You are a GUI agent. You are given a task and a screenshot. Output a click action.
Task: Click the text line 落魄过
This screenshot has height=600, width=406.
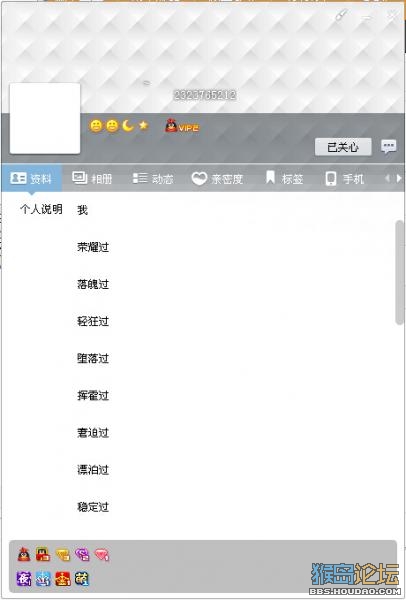click(x=93, y=284)
